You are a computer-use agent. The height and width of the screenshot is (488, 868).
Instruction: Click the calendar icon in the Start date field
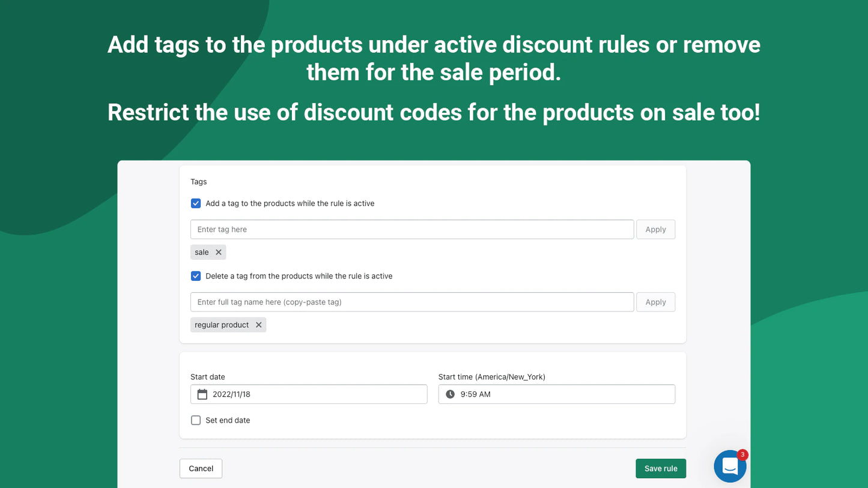point(202,394)
